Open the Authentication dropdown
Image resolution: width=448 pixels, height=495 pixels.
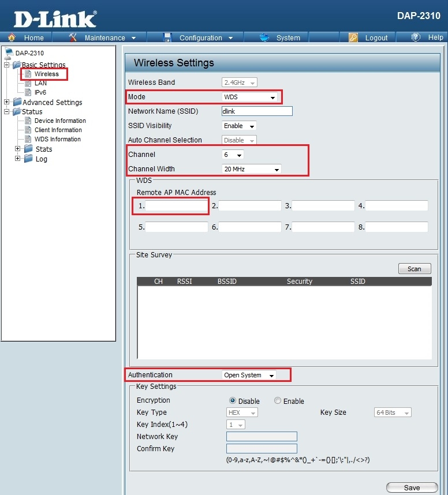(249, 375)
